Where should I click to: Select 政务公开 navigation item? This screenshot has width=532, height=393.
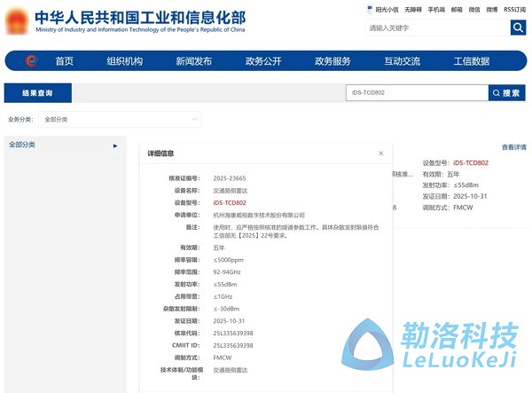[x=263, y=61]
